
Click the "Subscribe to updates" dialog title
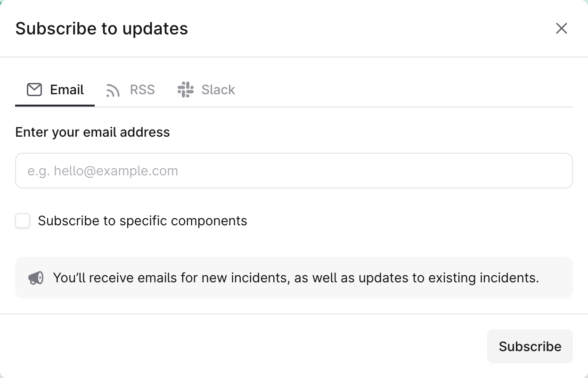pyautogui.click(x=102, y=29)
